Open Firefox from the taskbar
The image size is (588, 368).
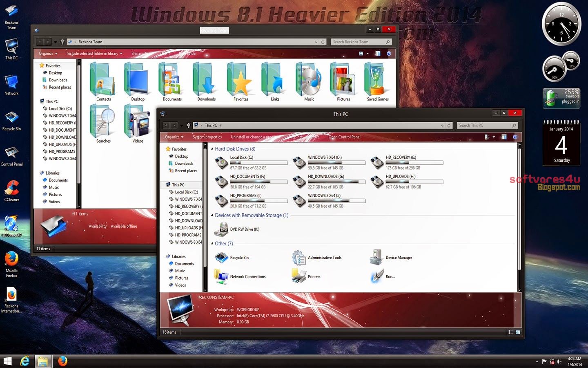[62, 361]
